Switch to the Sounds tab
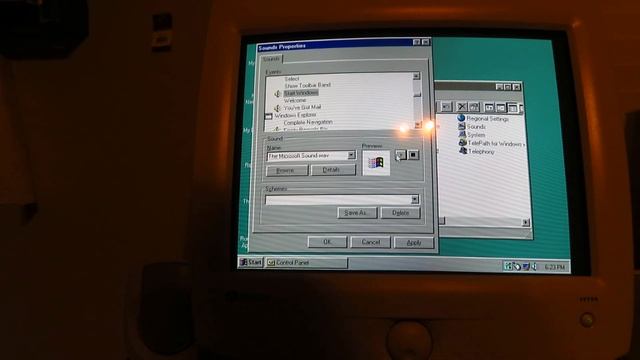Viewport: 640px width, 360px height. pyautogui.click(x=271, y=59)
